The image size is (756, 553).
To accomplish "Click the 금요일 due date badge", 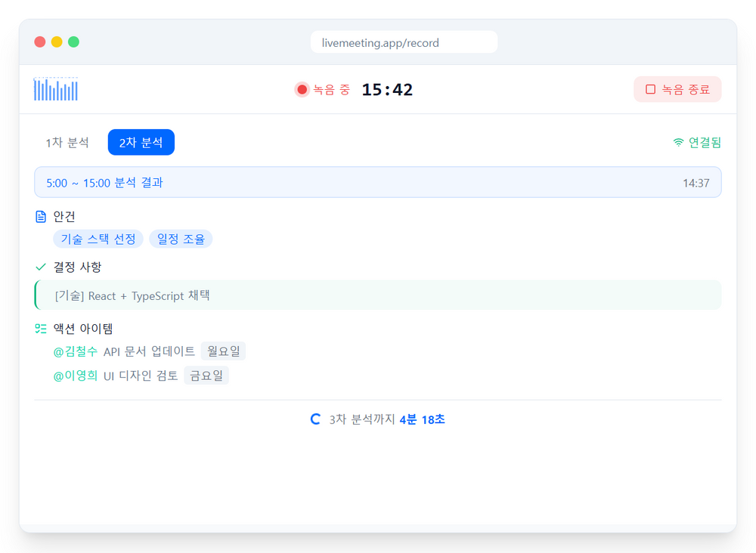I will [x=206, y=375].
